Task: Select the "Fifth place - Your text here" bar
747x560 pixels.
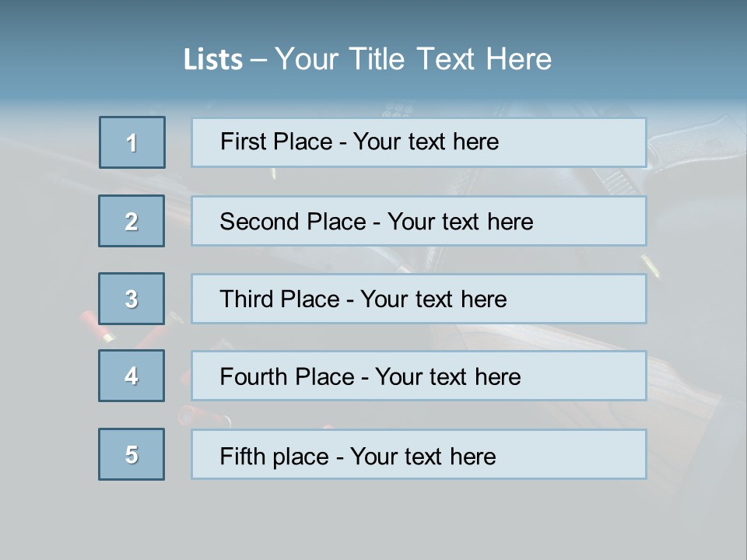Action: (x=419, y=454)
